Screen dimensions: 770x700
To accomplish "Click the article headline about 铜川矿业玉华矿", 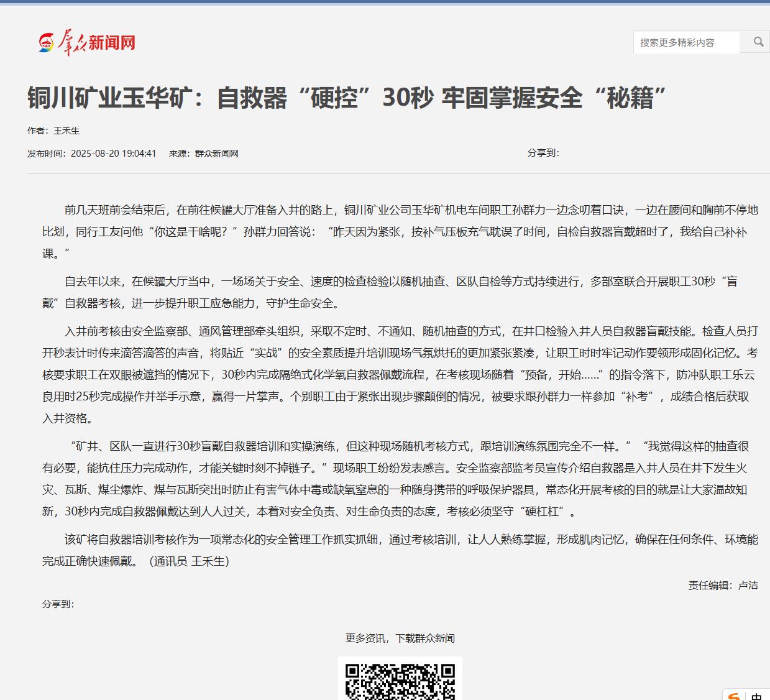I will pos(347,98).
